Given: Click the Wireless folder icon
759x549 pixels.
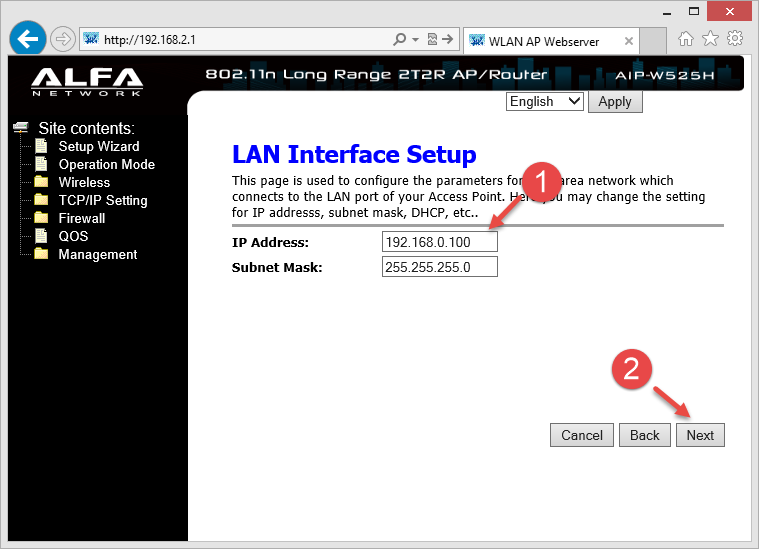Looking at the screenshot, I should (42, 182).
